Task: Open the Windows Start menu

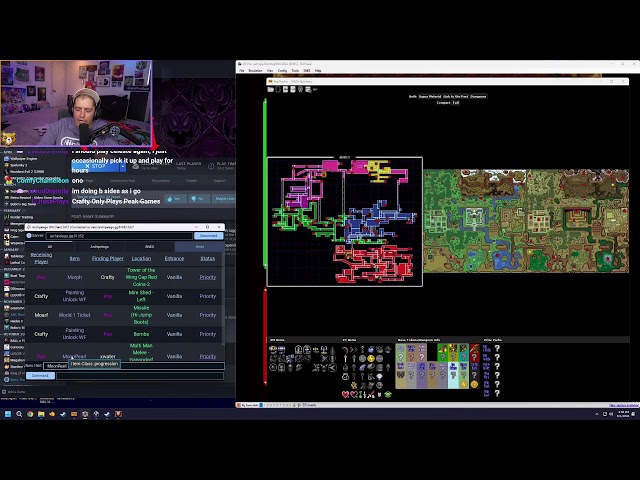Action: pos(8,414)
